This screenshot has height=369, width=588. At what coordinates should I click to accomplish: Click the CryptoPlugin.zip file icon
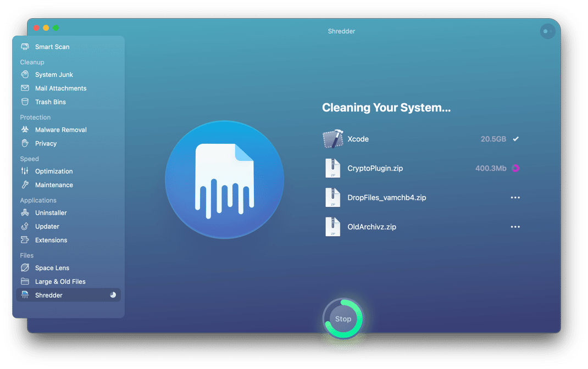click(332, 168)
